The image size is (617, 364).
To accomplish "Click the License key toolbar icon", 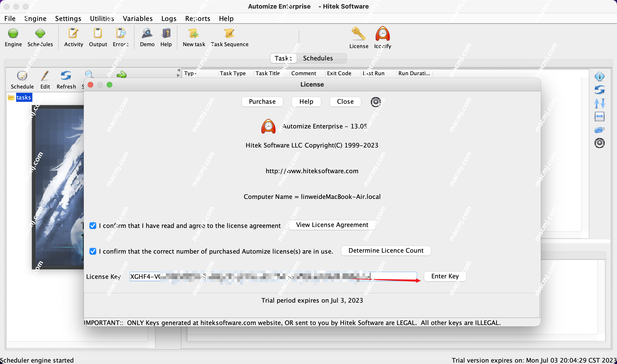I will pos(358,34).
